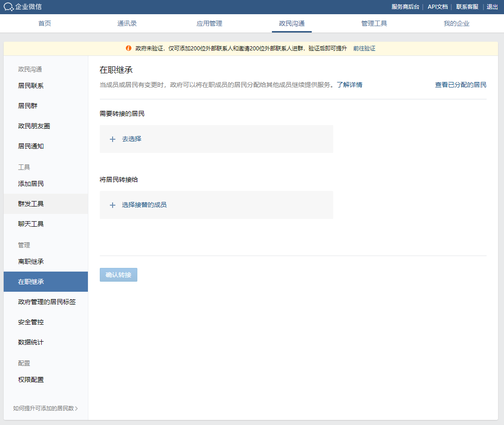Select 居民群 in the sidebar
504x425 pixels.
coord(46,106)
